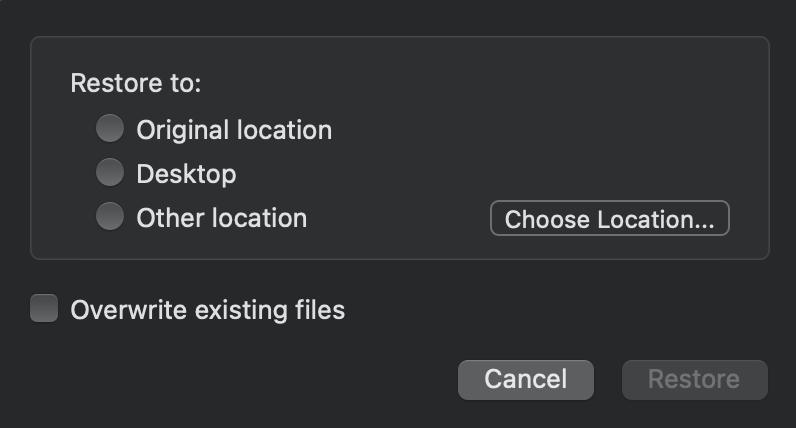Select the Original location radio button
Image resolution: width=796 pixels, height=428 pixels.
pos(110,129)
